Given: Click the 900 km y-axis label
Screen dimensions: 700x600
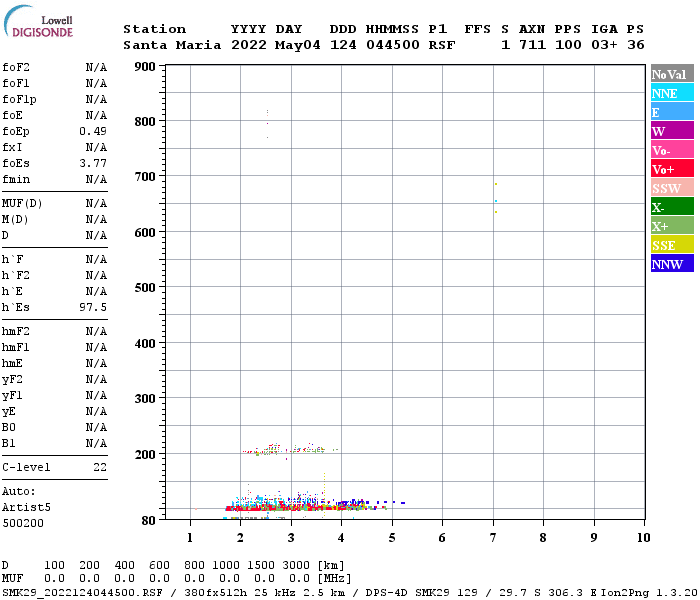Looking at the screenshot, I should 145,67.
